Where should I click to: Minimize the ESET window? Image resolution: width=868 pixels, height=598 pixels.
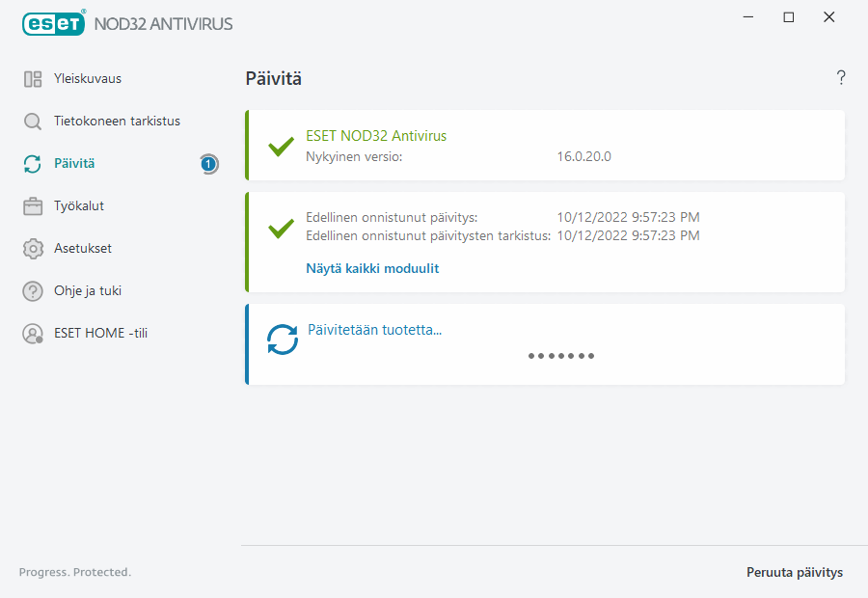click(747, 17)
